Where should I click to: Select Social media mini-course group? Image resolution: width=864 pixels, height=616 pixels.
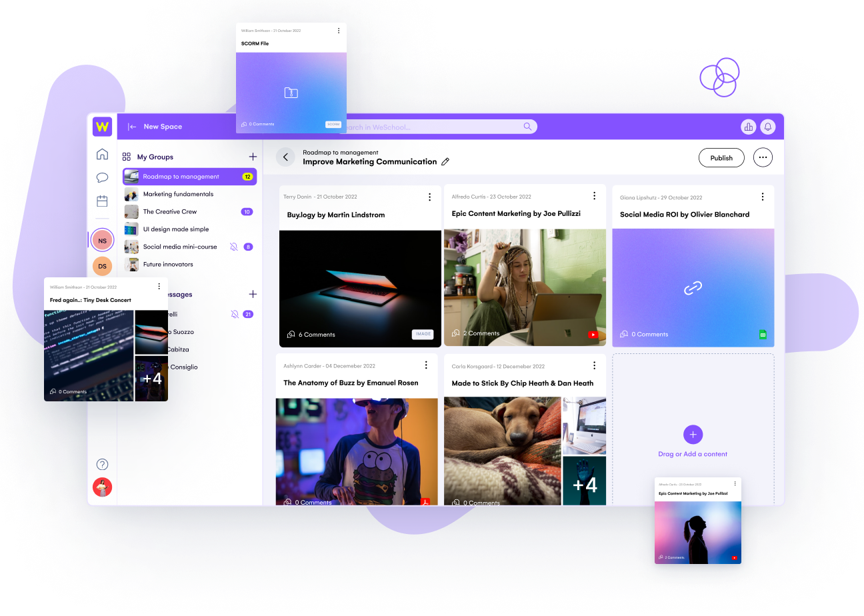190,247
